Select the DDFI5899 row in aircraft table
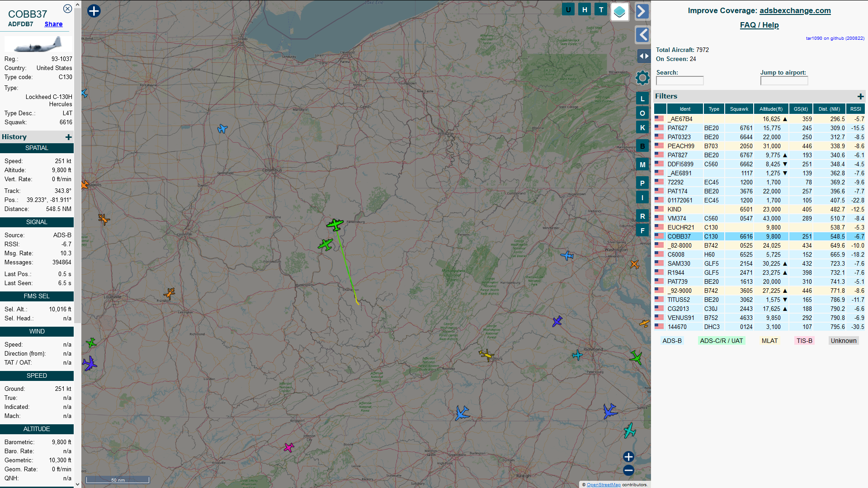The image size is (868, 488). 759,164
